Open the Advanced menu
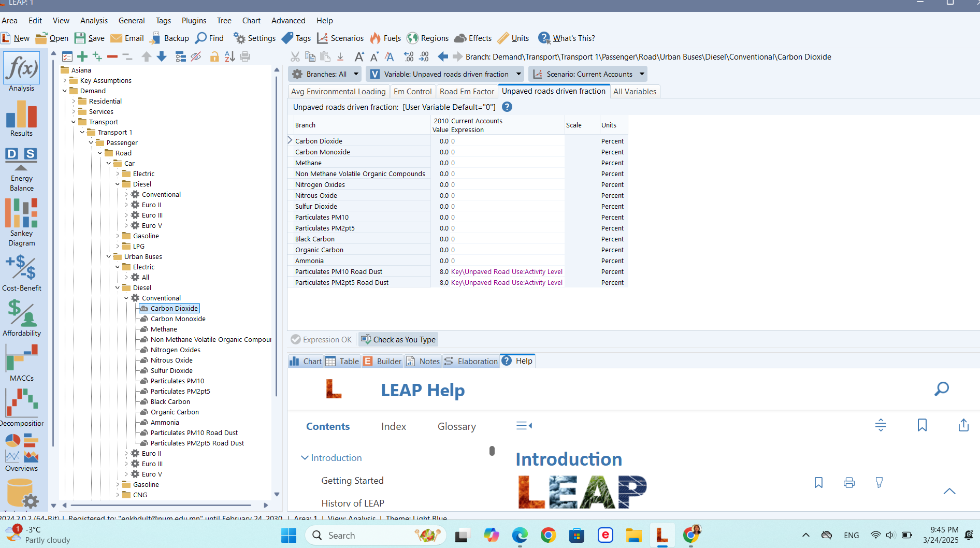The image size is (980, 548). (288, 20)
